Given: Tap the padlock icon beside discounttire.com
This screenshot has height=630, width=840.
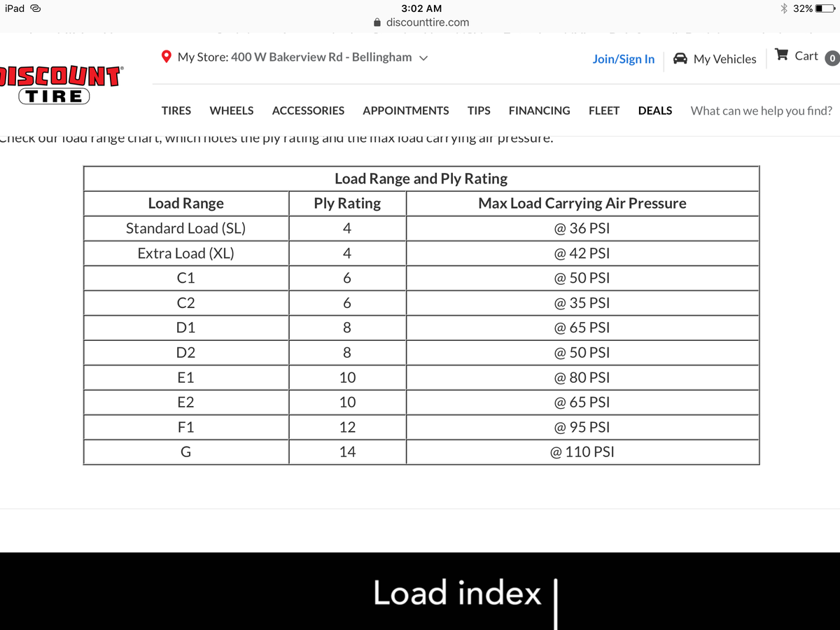Looking at the screenshot, I should (379, 22).
